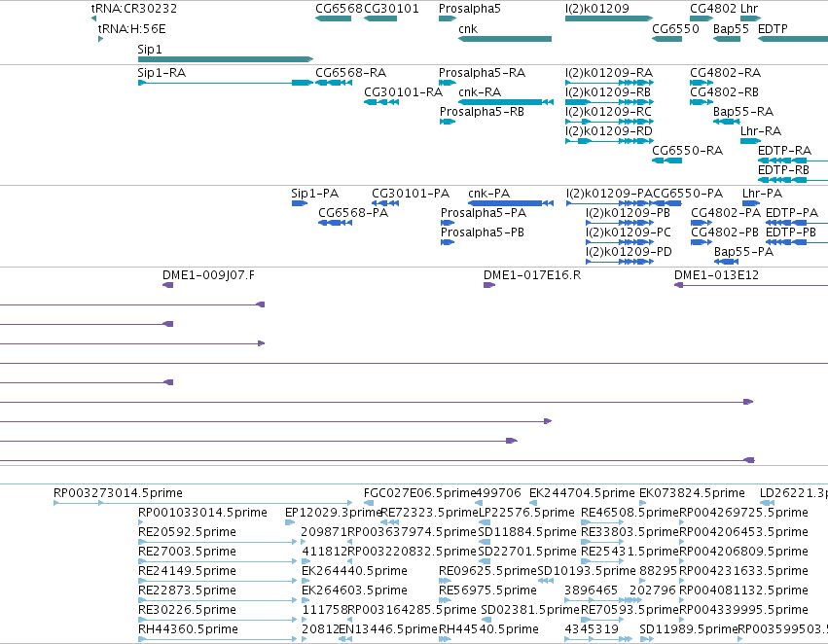Click the cnk-PA protein label
828x644 pixels.
coord(489,194)
